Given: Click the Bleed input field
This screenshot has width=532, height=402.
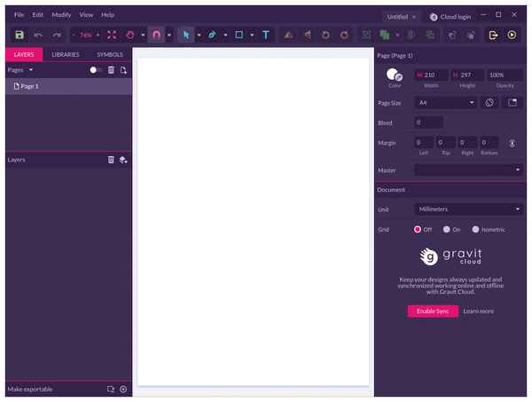Looking at the screenshot, I should pos(428,122).
